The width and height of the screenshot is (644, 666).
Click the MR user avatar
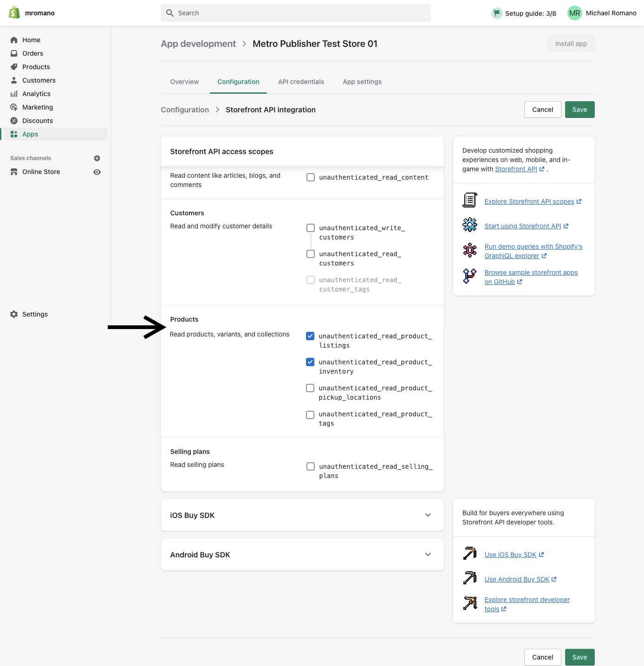click(x=575, y=13)
